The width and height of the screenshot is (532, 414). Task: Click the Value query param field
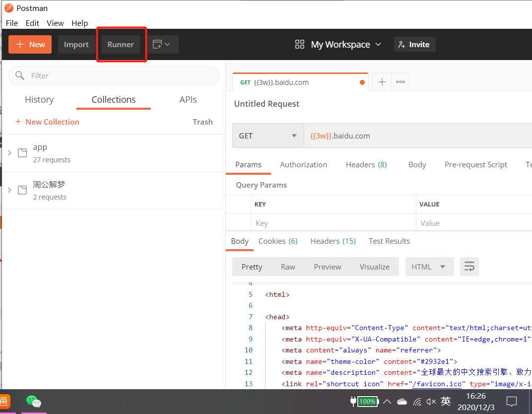pos(474,223)
